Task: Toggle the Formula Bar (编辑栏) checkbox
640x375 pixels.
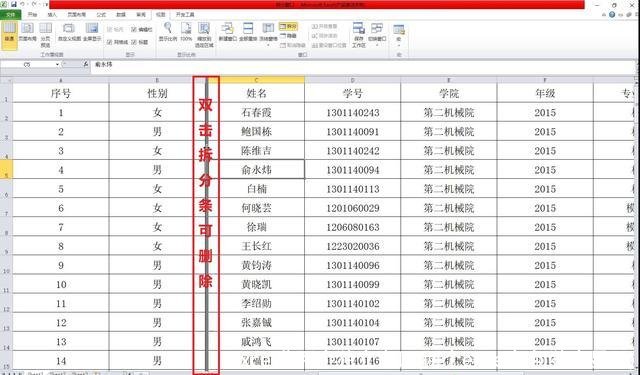Action: pos(142,30)
